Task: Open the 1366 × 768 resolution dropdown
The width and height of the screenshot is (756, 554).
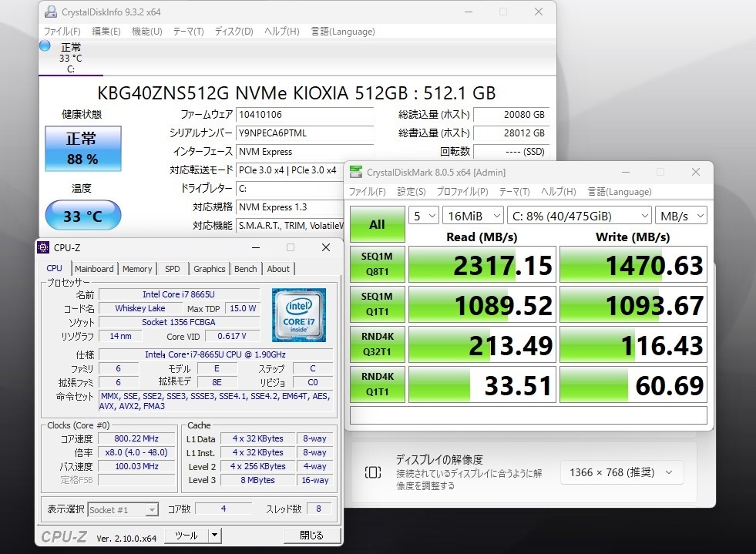Action: pyautogui.click(x=622, y=472)
